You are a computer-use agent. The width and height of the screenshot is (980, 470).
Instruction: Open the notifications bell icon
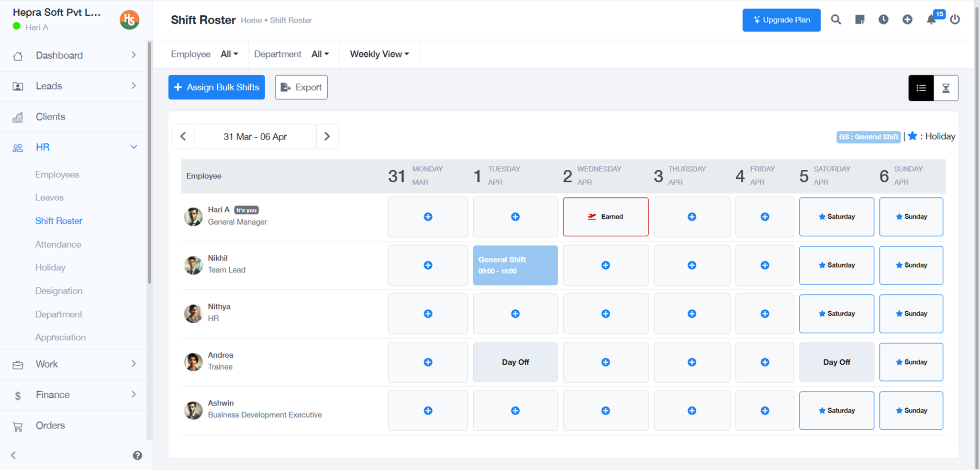931,20
